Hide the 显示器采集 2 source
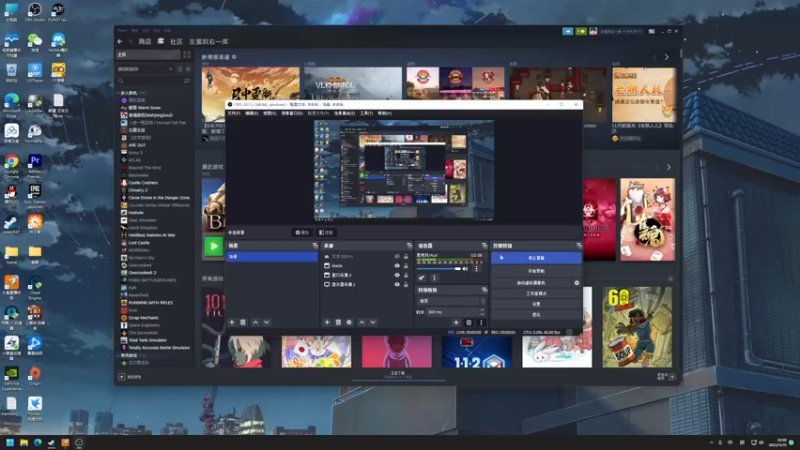The height and width of the screenshot is (450, 800). coord(397,284)
